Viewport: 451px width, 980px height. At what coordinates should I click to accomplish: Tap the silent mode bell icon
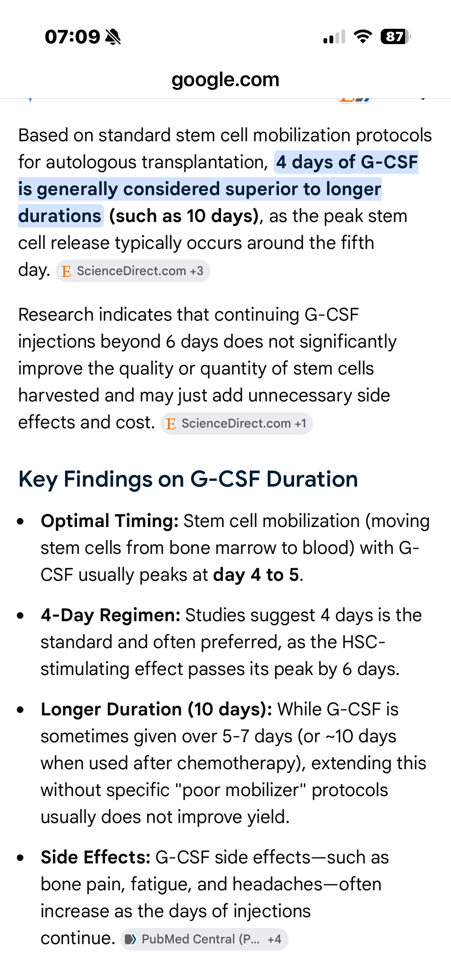tap(113, 37)
